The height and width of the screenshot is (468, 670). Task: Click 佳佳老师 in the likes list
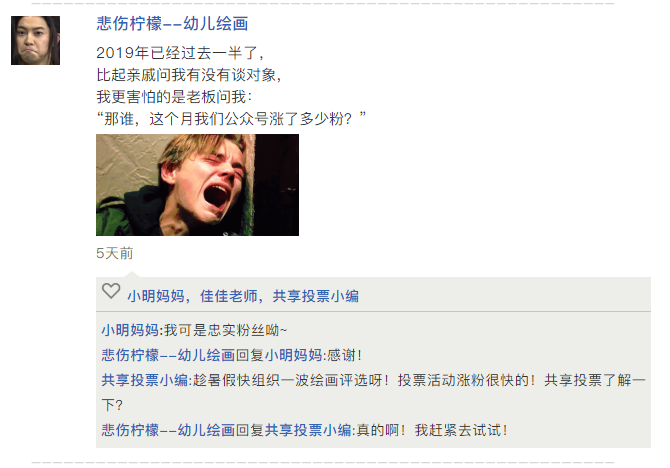[x=229, y=296]
